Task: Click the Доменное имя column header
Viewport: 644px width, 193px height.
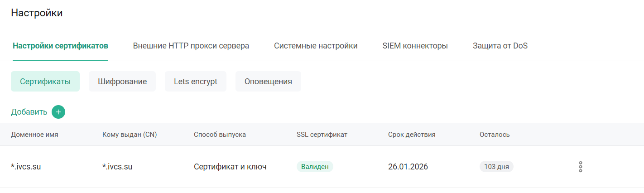Action: click(34, 135)
